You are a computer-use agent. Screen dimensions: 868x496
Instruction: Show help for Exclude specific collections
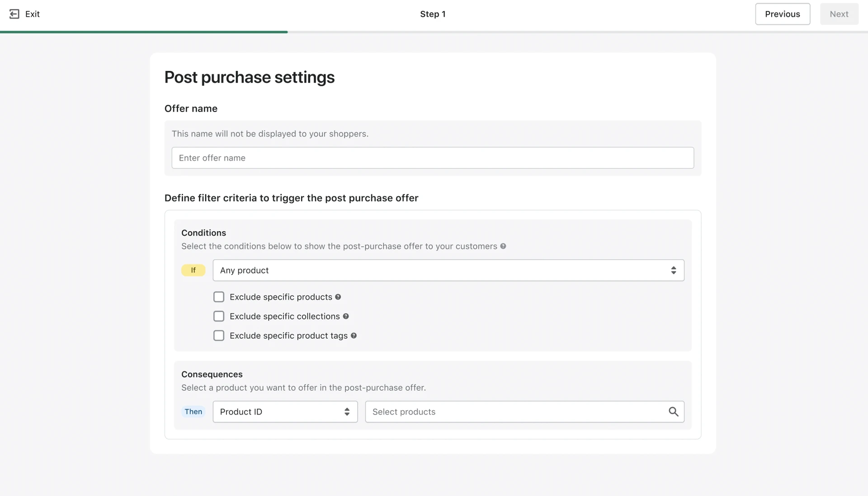[x=346, y=316]
